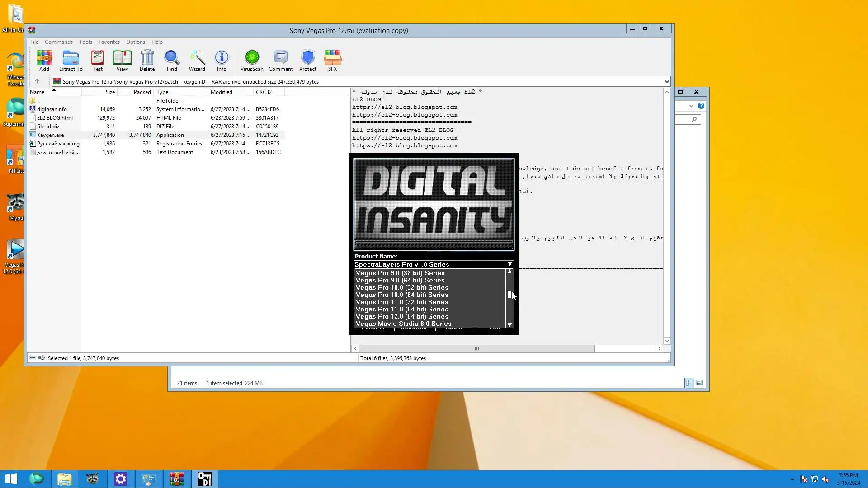Screen dimensions: 868x488
Task: Select Vegas Pro 12.0 (64 bit) Series
Action: tap(402, 316)
